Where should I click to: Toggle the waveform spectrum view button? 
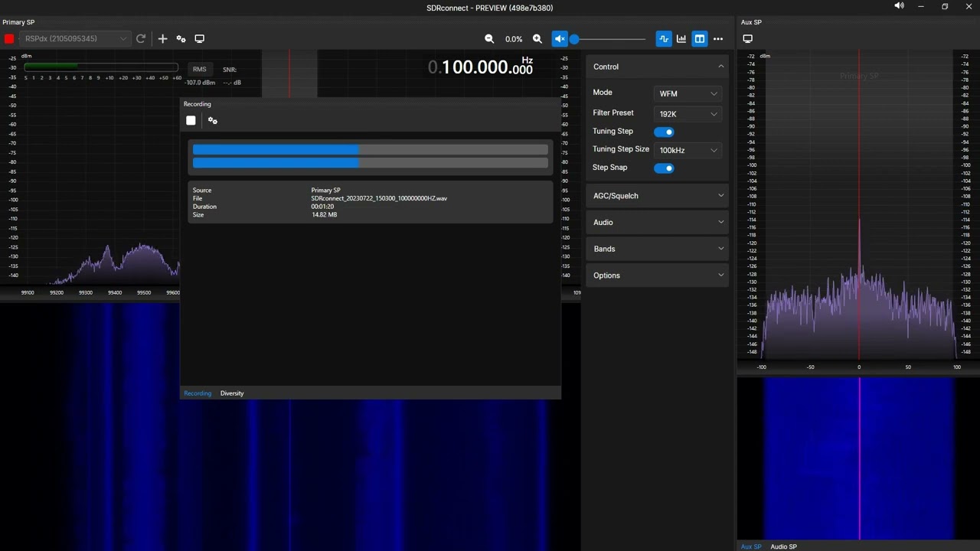(664, 39)
